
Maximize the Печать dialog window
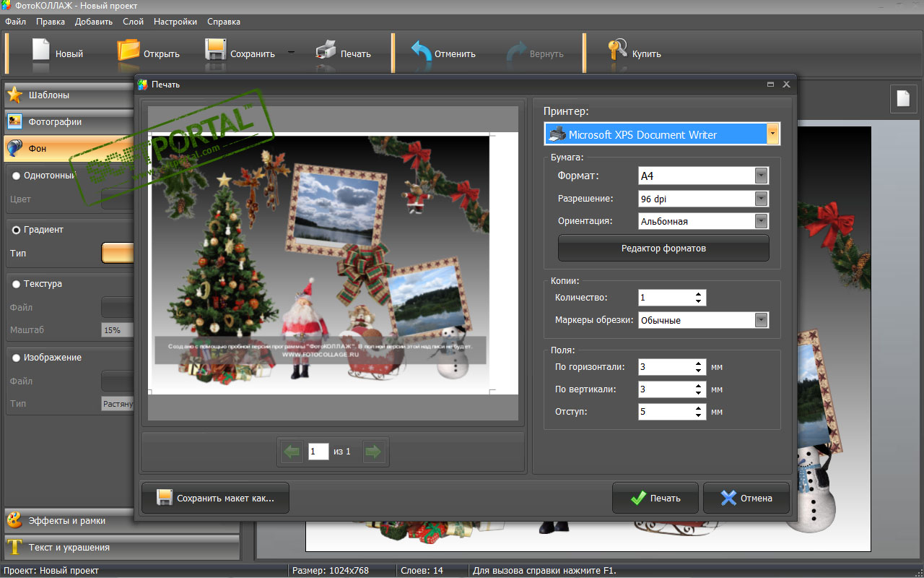[770, 85]
